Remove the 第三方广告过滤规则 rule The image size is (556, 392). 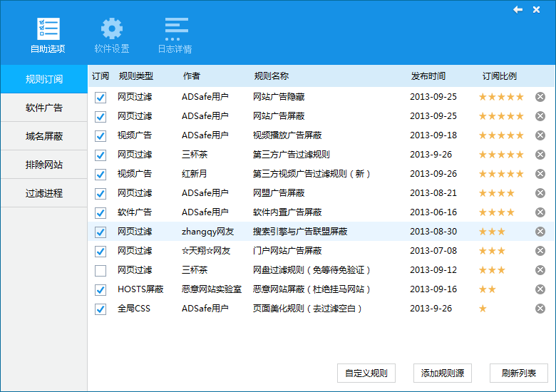click(540, 155)
